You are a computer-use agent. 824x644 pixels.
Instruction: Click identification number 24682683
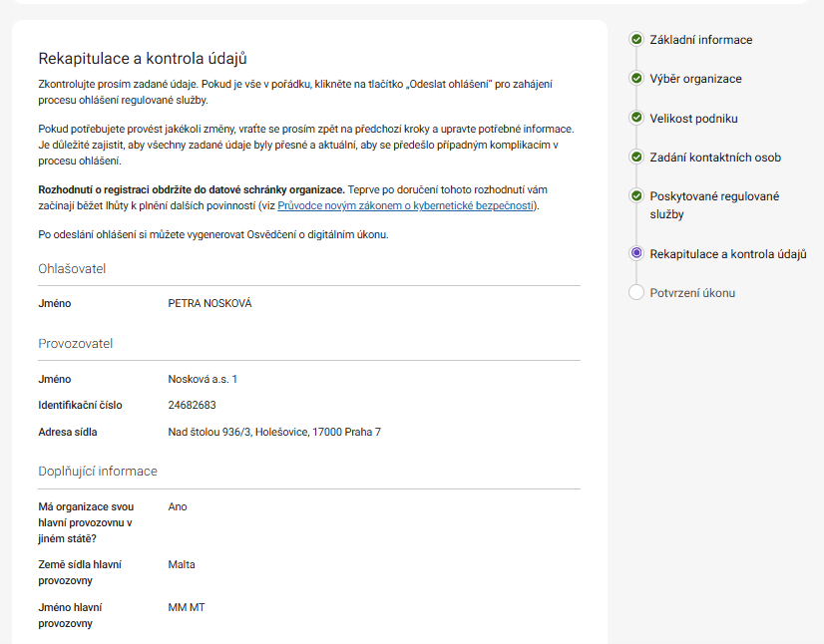click(192, 406)
